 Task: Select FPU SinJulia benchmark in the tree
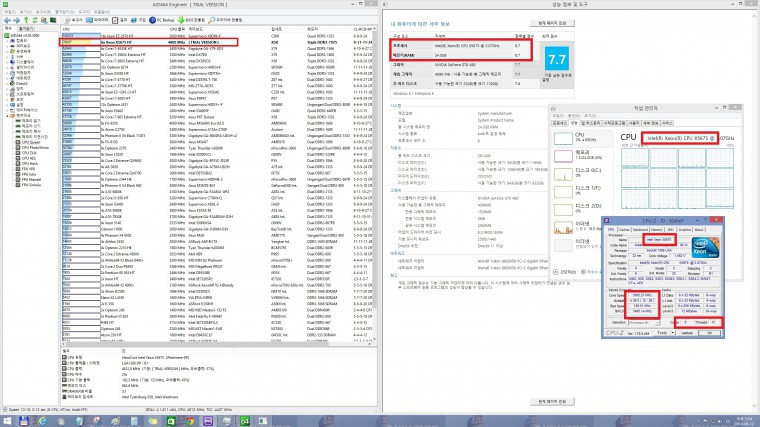point(28,185)
